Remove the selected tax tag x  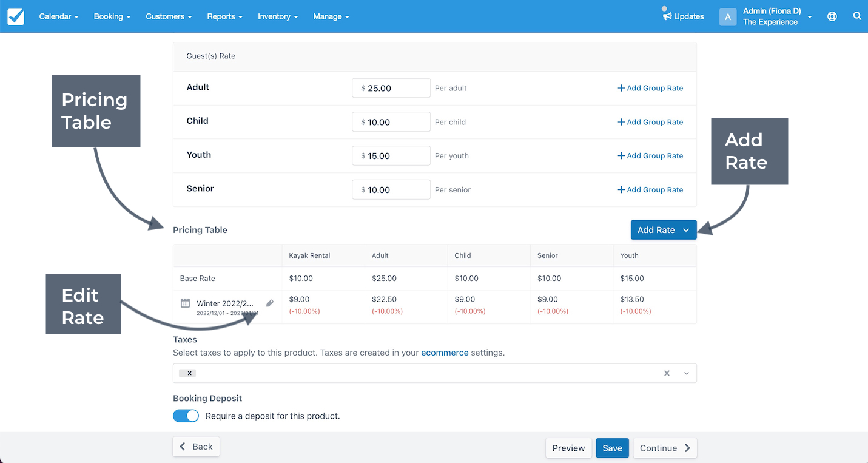coord(190,373)
